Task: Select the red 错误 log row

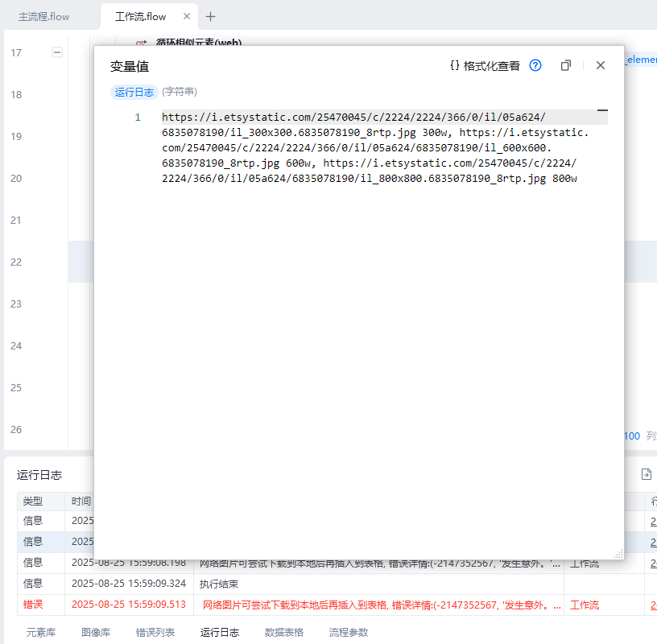Action: [337, 605]
